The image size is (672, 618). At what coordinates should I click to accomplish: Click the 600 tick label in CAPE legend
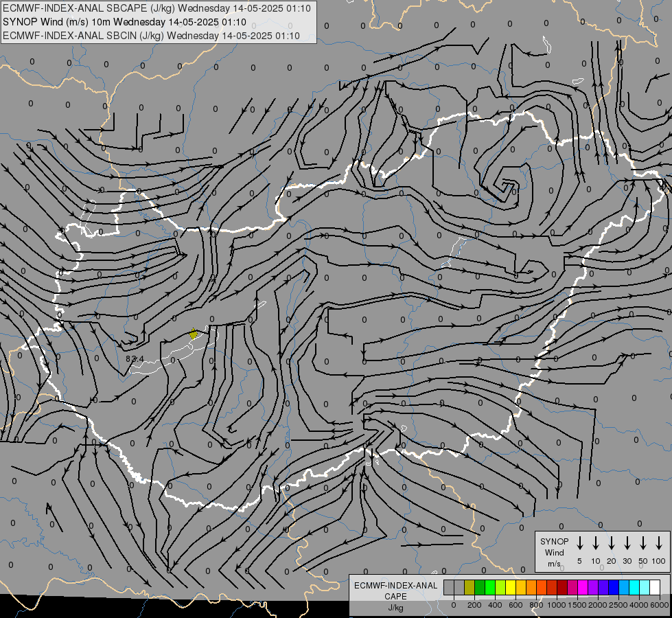point(515,605)
